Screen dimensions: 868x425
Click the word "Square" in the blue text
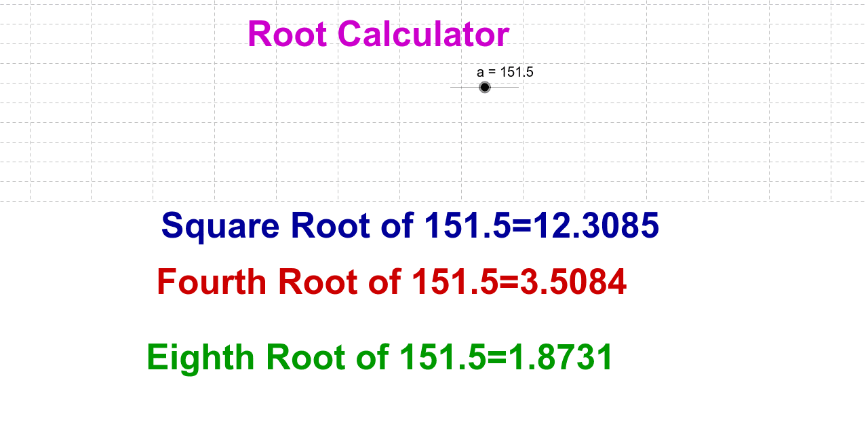pos(220,226)
